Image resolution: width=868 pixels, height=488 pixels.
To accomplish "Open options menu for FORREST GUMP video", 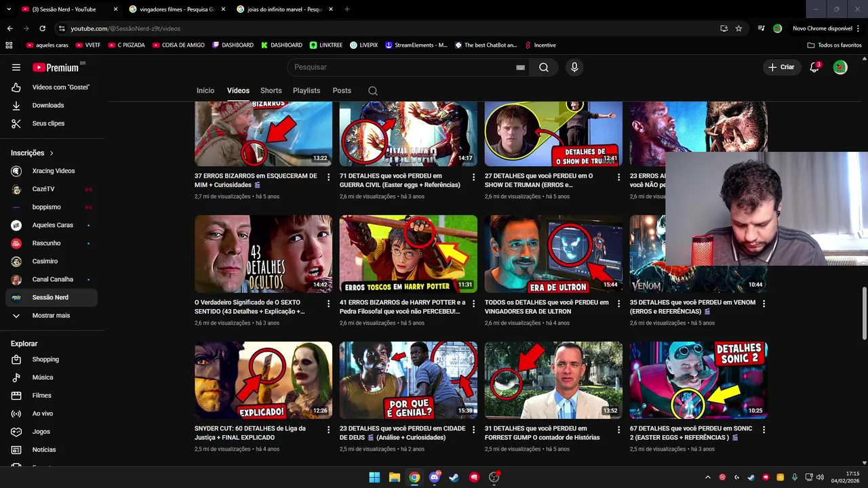I will coord(618,430).
